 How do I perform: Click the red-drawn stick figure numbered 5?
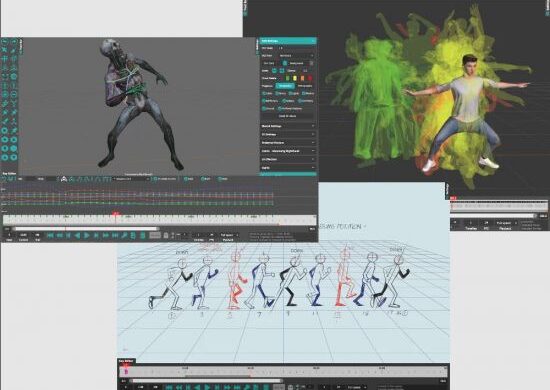pyautogui.click(x=236, y=281)
